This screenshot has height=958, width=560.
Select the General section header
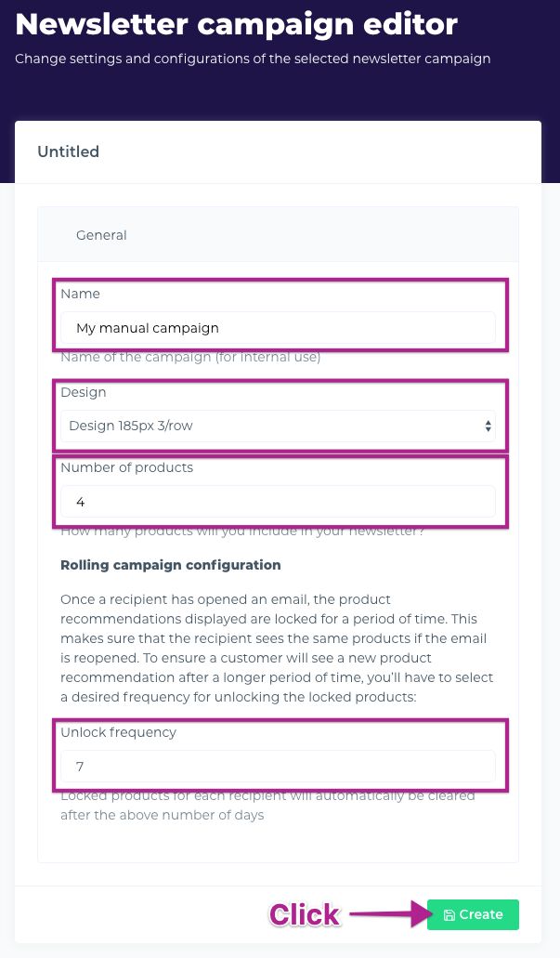coord(101,235)
